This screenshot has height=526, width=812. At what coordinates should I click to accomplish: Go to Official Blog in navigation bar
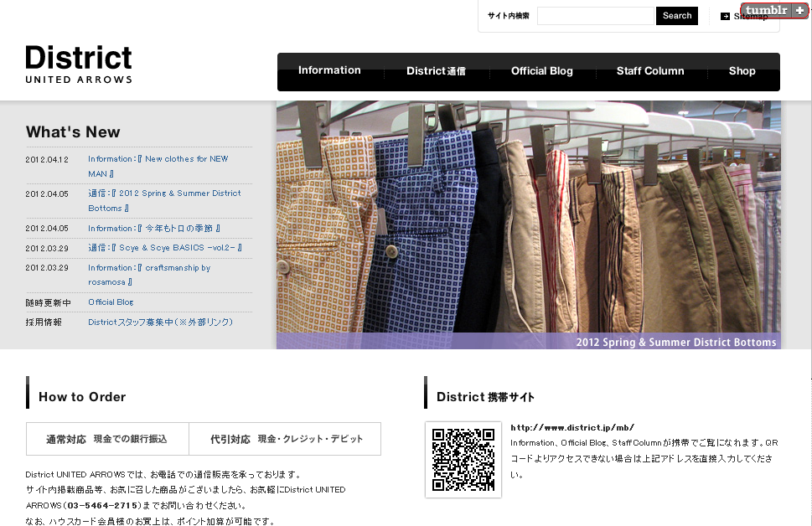(x=542, y=71)
